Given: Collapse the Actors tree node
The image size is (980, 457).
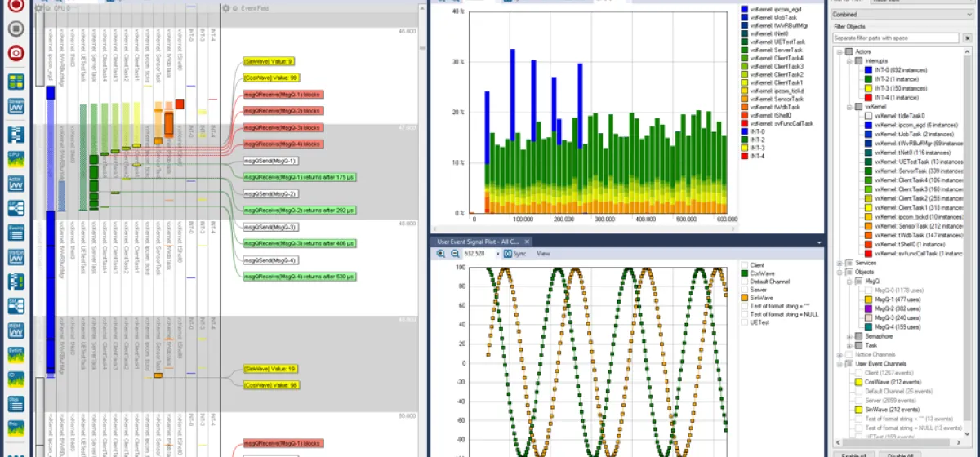Looking at the screenshot, I should [x=839, y=51].
